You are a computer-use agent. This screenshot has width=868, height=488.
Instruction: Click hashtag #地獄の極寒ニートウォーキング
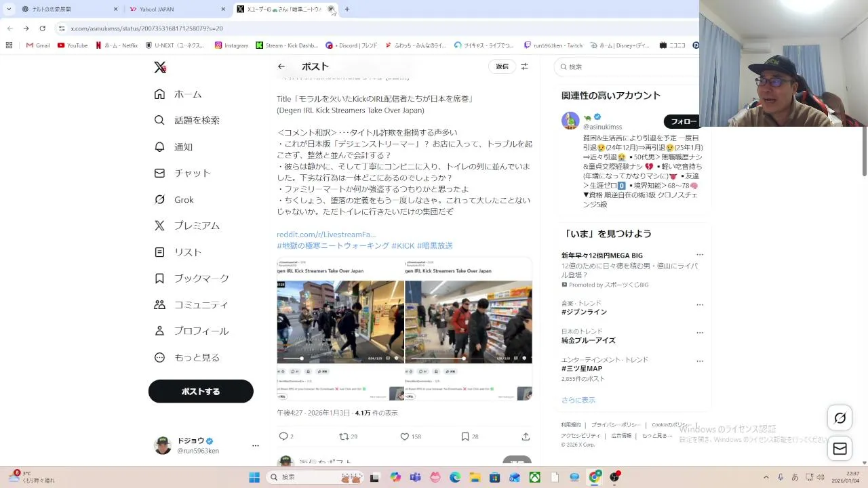click(x=333, y=245)
